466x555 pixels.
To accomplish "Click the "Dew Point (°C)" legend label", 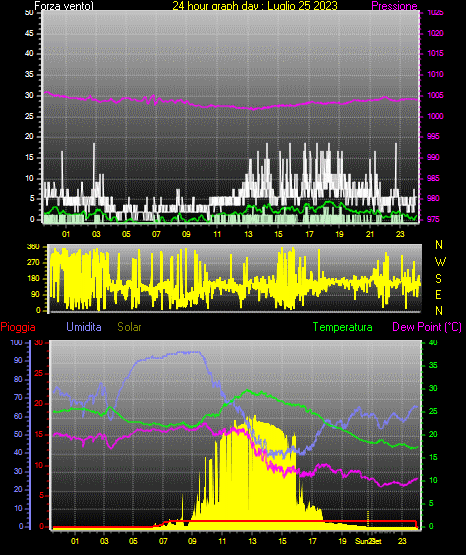I will point(427,327).
